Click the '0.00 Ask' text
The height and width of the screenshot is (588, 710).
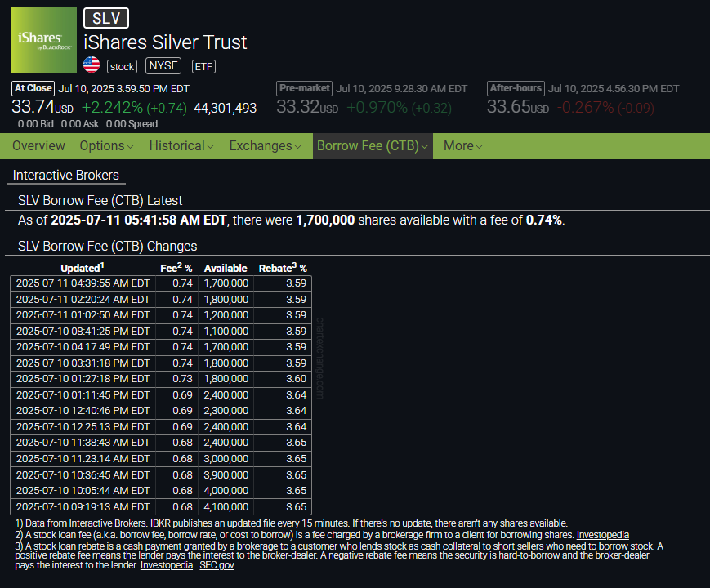click(80, 124)
